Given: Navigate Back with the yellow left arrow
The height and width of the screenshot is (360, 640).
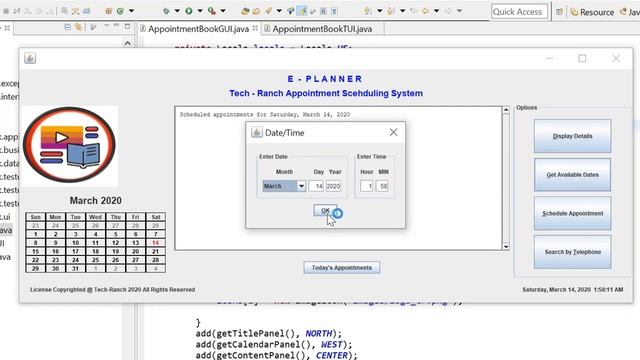Looking at the screenshot, I should point(425,11).
